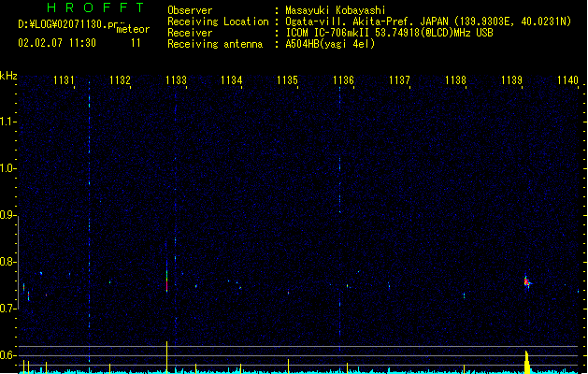This screenshot has width=588, height=374.
Task: Click the HROFFT title text
Action: 96,7
